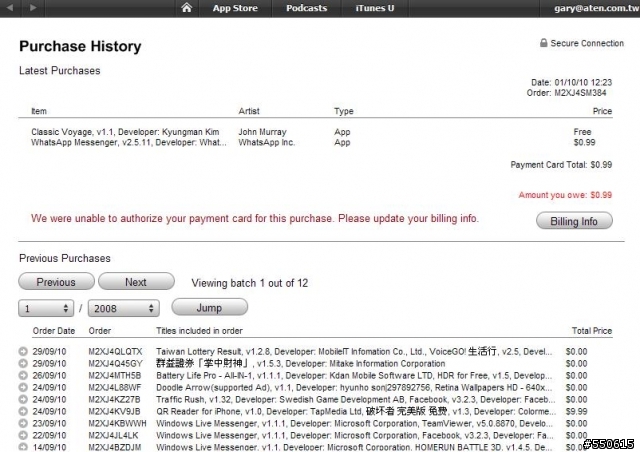
Task: Open the iTunes Store home icon
Action: pyautogui.click(x=187, y=7)
